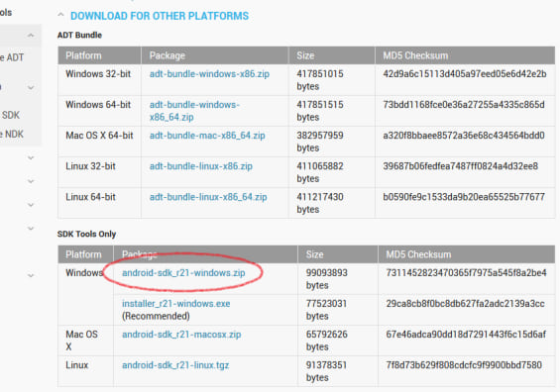Collapse the Download for Other Platforms section
The height and width of the screenshot is (392, 560).
point(60,15)
